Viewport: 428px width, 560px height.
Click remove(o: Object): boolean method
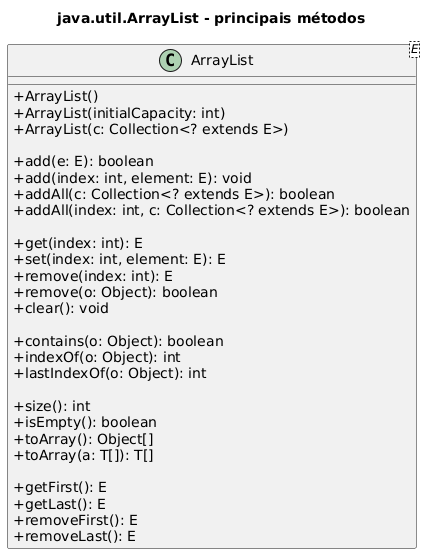point(115,292)
